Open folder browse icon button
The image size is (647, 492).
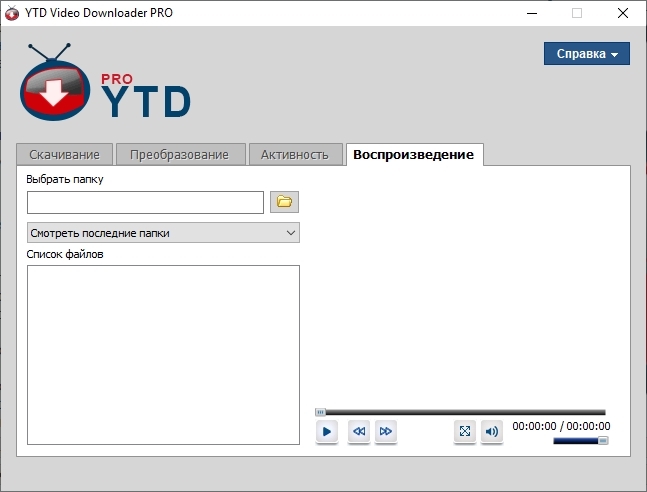pyautogui.click(x=284, y=202)
